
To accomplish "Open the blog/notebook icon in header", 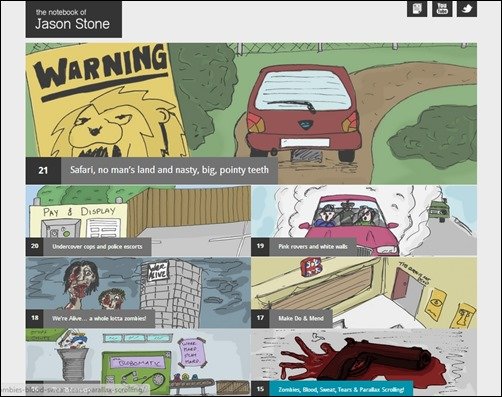I will point(417,9).
